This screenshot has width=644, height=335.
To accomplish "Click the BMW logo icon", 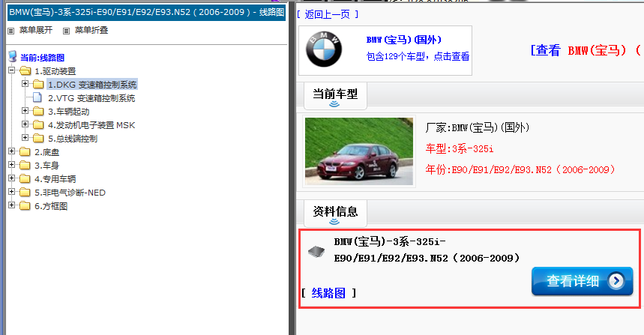I will 323,50.
